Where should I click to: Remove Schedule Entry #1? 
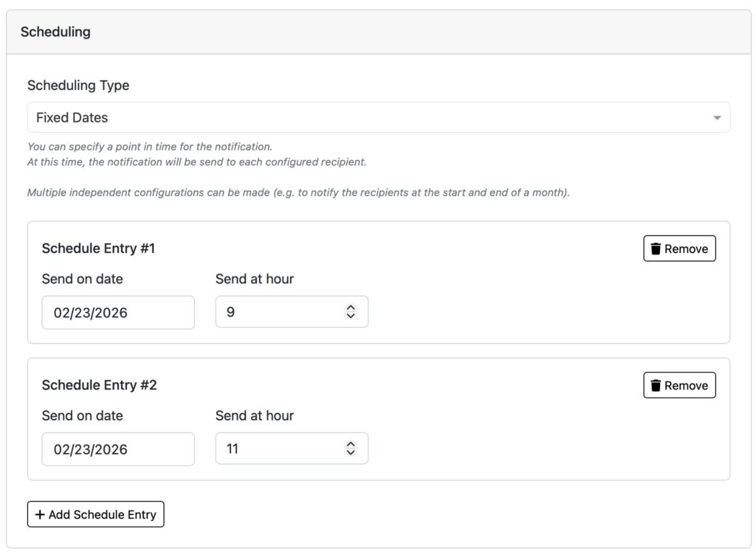pos(679,249)
